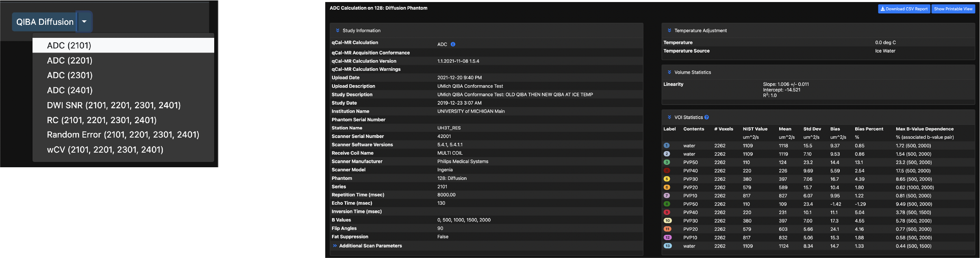Screen dimensions: 980x258
Task: Click Show Printable View button
Action: tap(953, 9)
